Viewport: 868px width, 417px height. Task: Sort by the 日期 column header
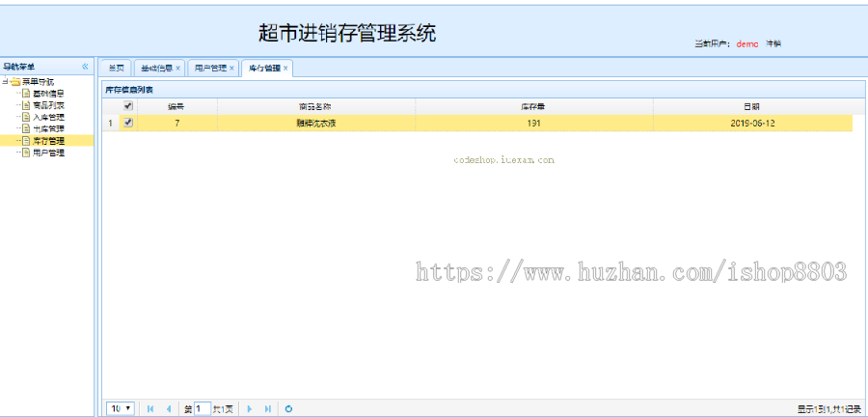coord(752,106)
